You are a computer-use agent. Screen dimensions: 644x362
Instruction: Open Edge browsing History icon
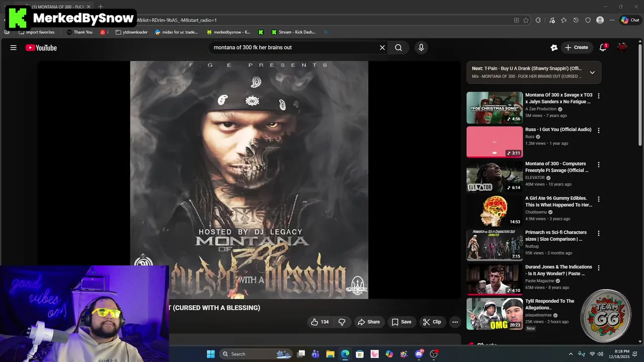(576, 20)
